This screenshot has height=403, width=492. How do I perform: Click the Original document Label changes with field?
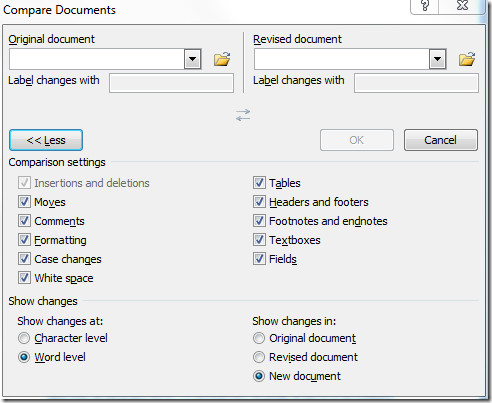coord(171,83)
